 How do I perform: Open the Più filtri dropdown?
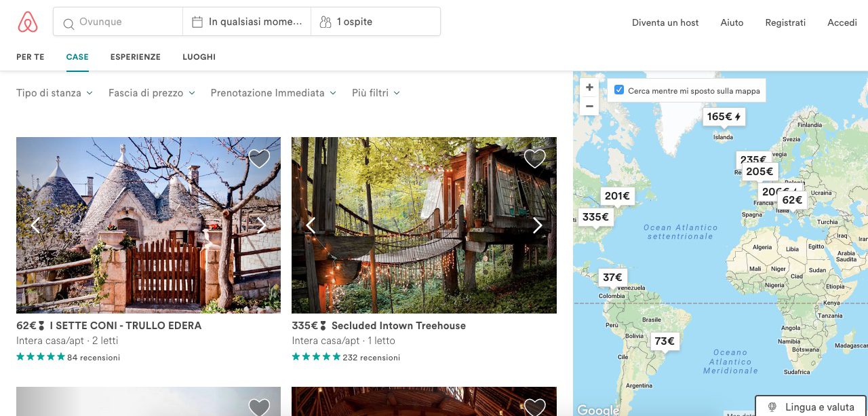pos(376,93)
